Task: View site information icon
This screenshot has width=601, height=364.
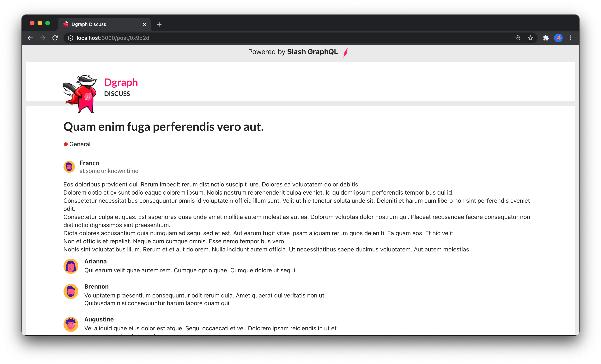Action: (70, 38)
